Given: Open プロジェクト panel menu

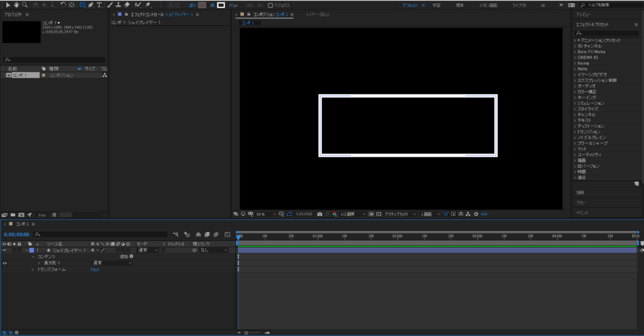Looking at the screenshot, I should [x=27, y=14].
